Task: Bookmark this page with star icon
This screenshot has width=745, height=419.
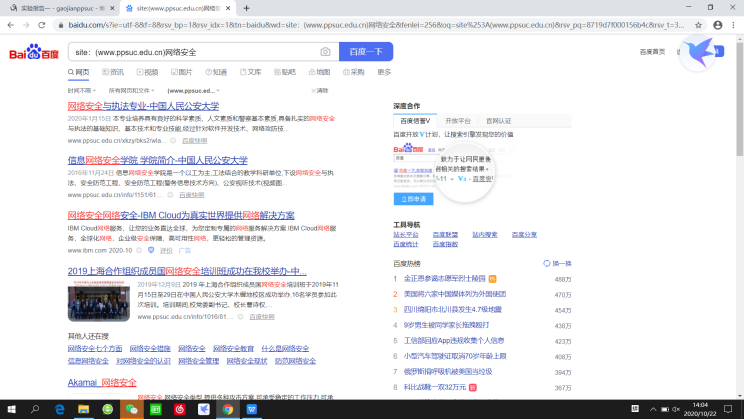Action: 698,25
